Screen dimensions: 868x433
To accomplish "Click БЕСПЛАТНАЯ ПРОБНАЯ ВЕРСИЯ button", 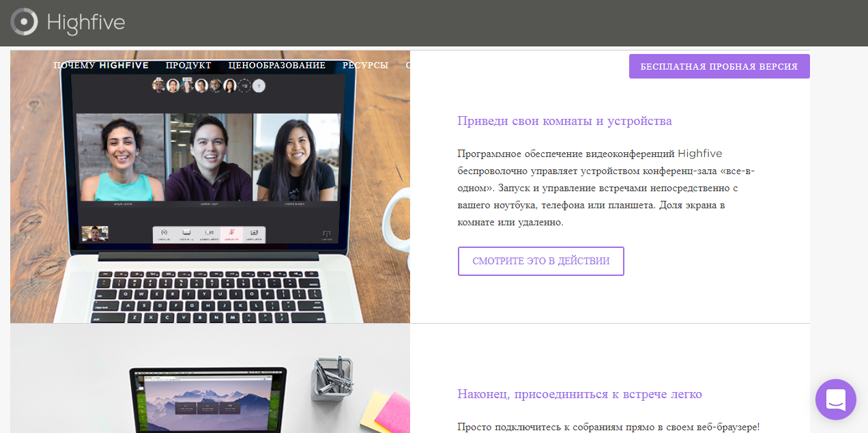I will [719, 66].
